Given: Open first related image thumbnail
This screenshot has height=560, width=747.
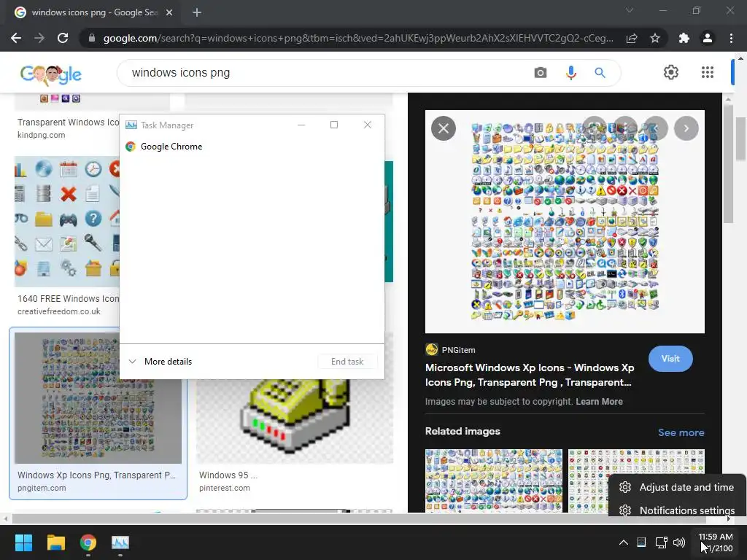Looking at the screenshot, I should pyautogui.click(x=494, y=481).
